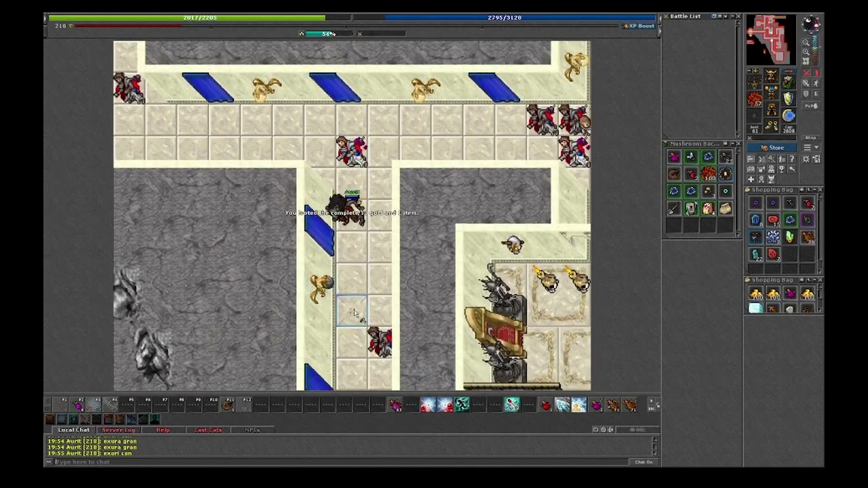Switch to the Server Log tab

(119, 430)
